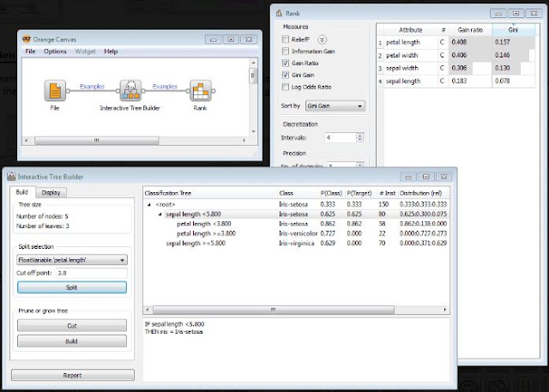Adjust the Intervals spinner arrows

[360, 137]
